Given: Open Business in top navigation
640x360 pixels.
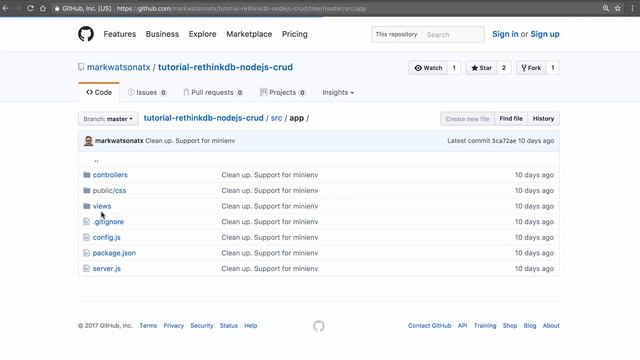Looking at the screenshot, I should click(x=162, y=34).
